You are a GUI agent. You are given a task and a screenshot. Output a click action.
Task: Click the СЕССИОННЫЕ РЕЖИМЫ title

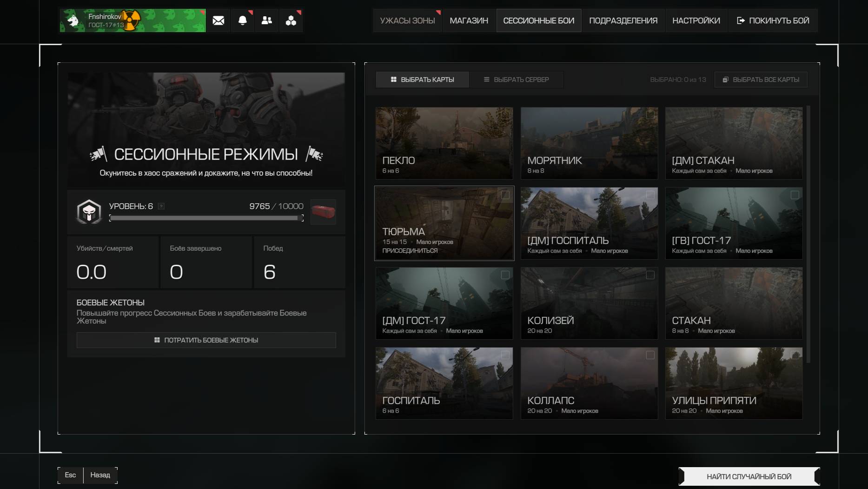coord(206,154)
